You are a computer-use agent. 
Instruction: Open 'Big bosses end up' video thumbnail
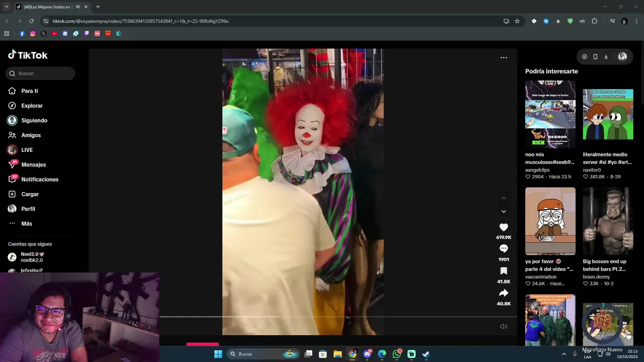tap(608, 221)
